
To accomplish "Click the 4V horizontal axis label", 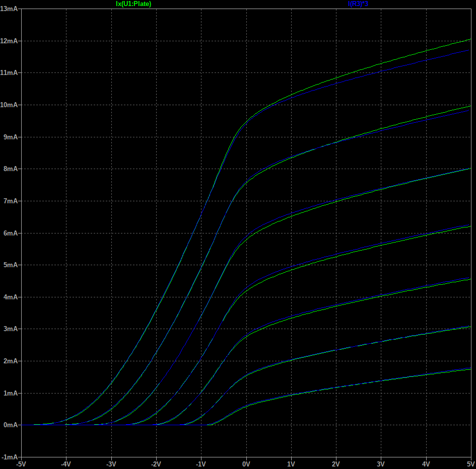I will pyautogui.click(x=426, y=464).
